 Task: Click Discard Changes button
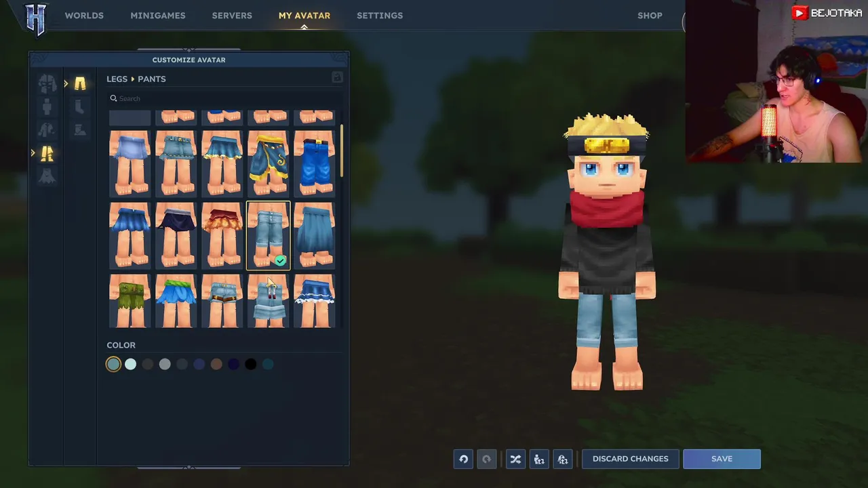631,459
